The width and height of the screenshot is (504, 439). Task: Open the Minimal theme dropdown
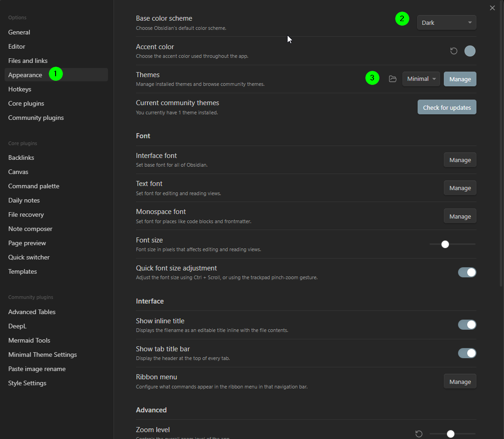coord(421,79)
